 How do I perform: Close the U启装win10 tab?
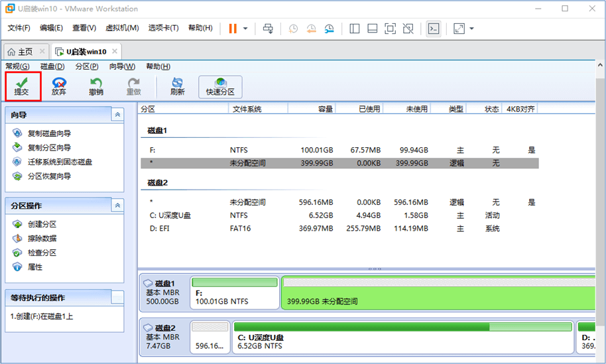115,52
